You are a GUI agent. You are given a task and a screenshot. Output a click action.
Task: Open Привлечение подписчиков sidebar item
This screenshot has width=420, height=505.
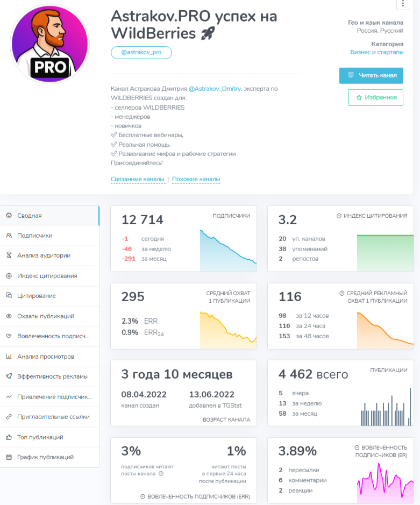pyautogui.click(x=49, y=396)
